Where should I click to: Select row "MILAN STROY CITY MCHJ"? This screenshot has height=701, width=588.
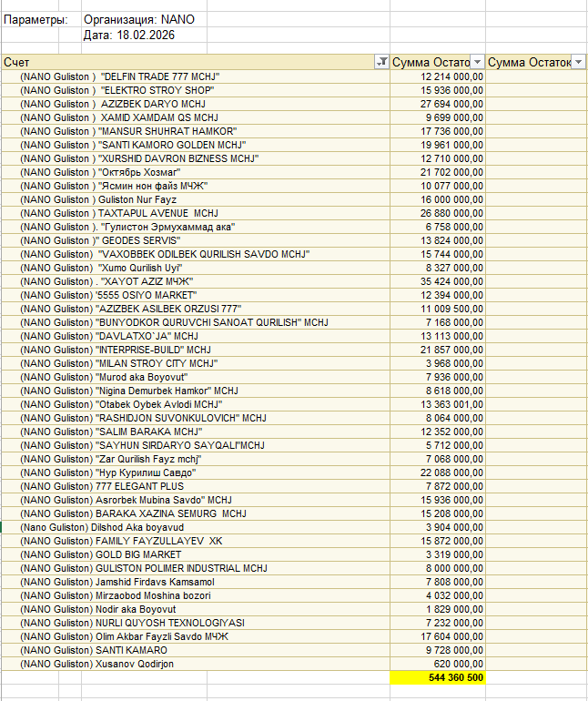[196, 363]
